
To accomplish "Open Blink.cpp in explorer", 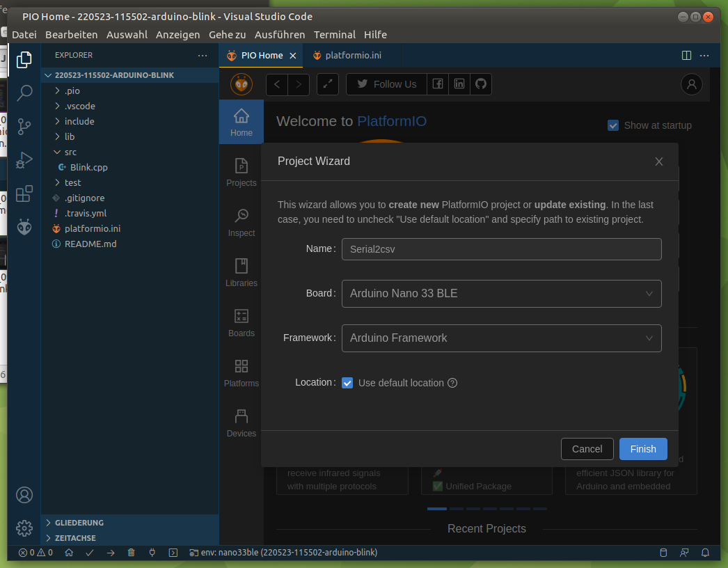I will tap(130, 167).
